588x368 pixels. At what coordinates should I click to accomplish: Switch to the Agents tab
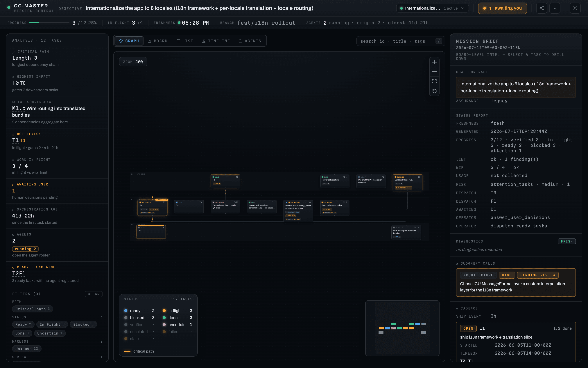click(250, 41)
